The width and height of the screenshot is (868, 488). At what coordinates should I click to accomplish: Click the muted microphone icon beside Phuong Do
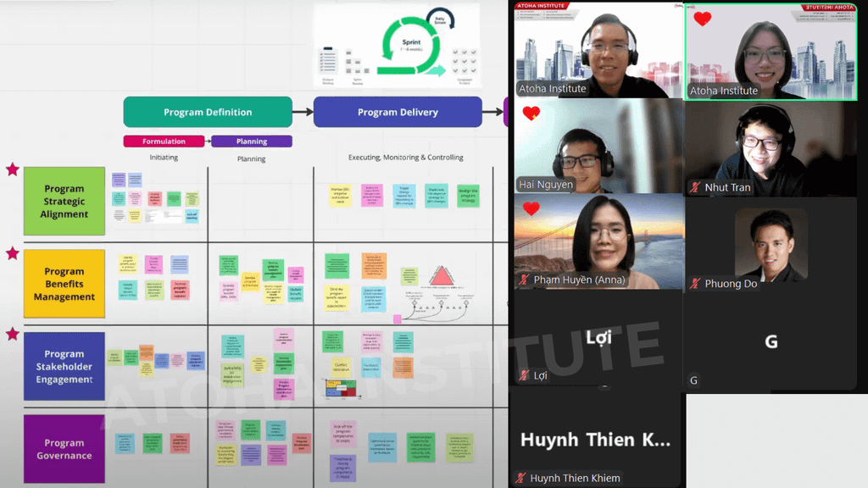[695, 284]
